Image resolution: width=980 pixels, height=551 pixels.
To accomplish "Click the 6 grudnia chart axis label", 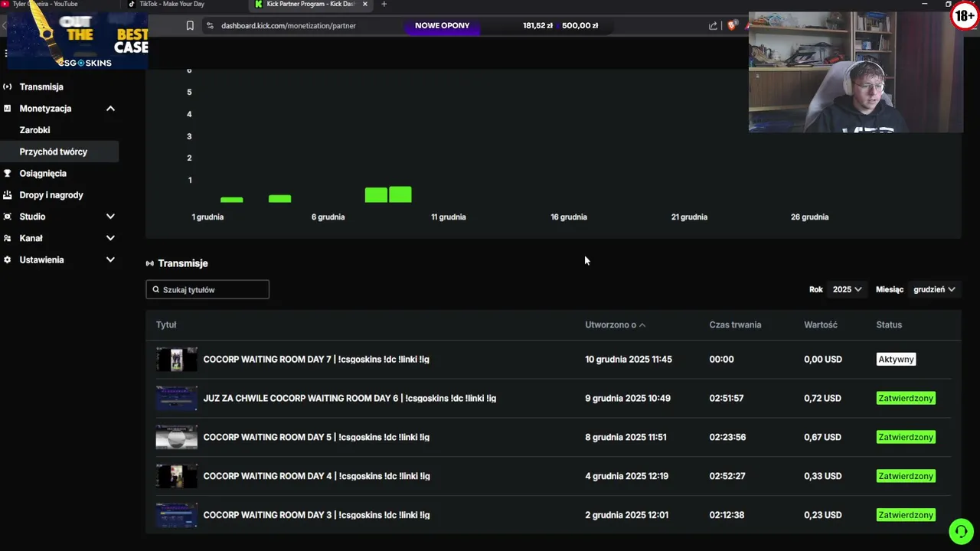I will pos(328,217).
